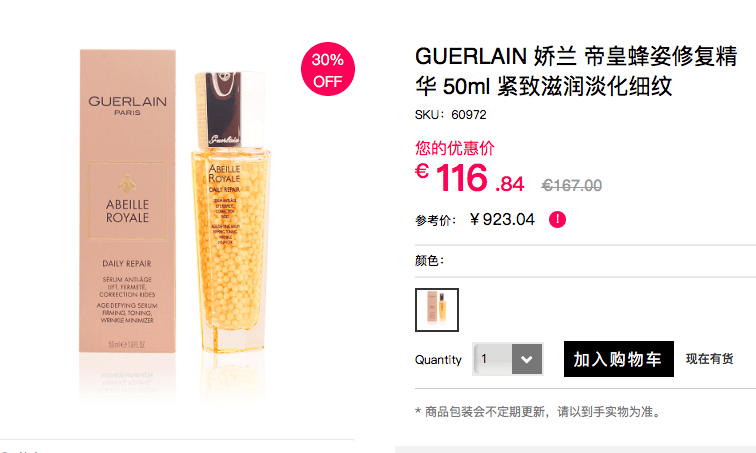
Task: Click the sale price €116.84
Action: (470, 178)
